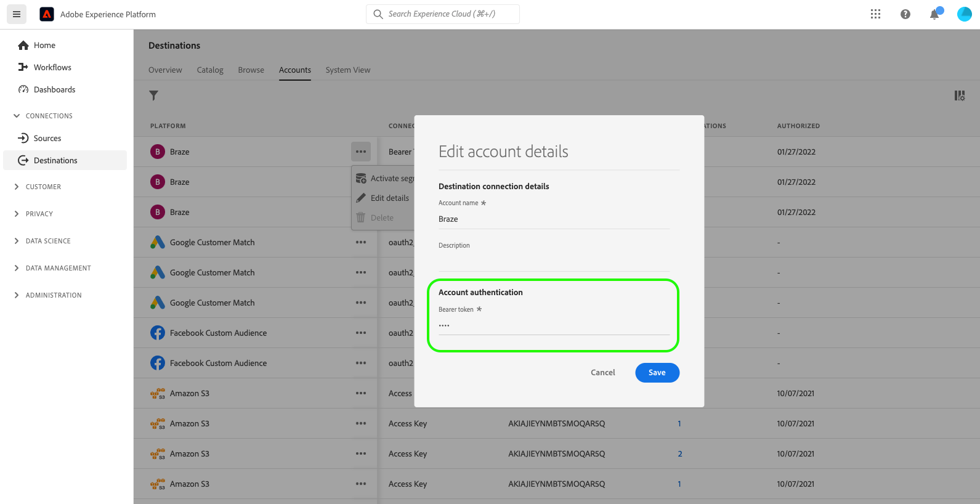Switch to the Catalog tab
The image size is (980, 504).
(210, 70)
